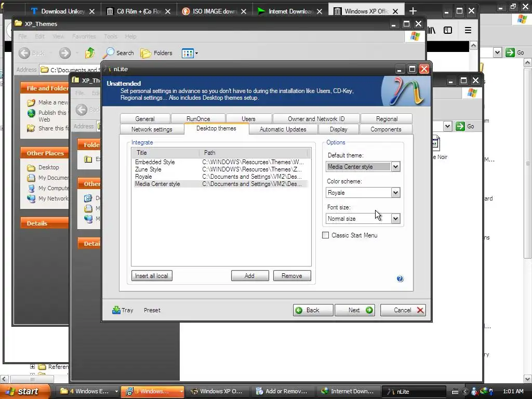Image resolution: width=532 pixels, height=399 pixels.
Task: Open the Owner and Network ID tab
Action: pos(316,119)
